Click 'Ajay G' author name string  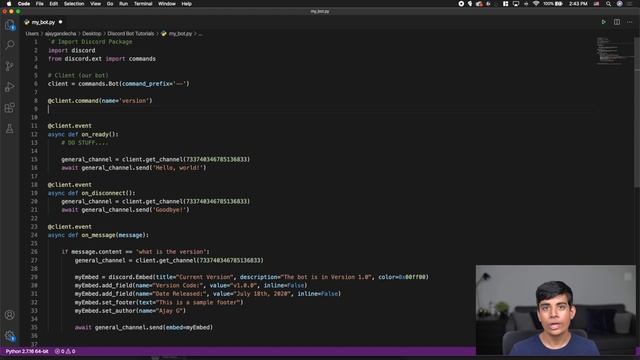click(x=168, y=311)
